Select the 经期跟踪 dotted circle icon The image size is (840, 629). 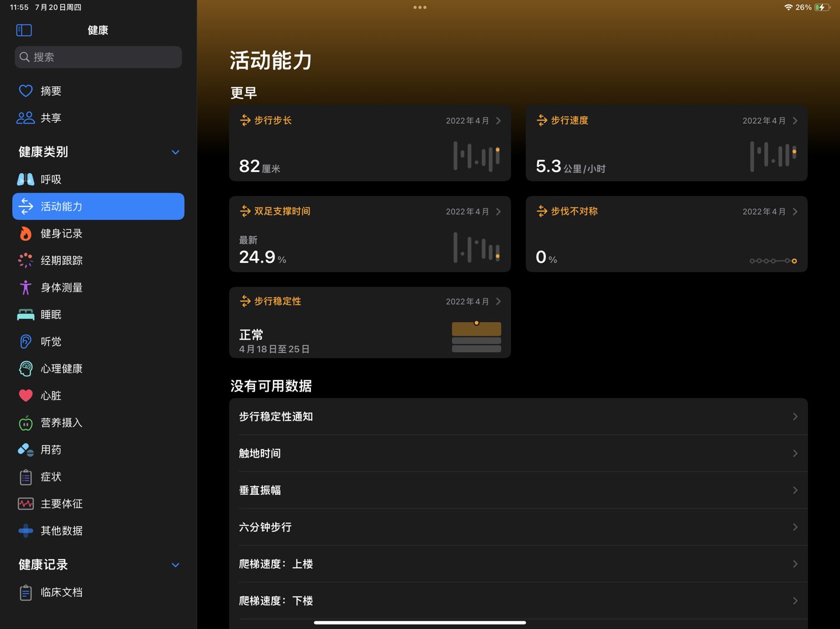pos(26,261)
